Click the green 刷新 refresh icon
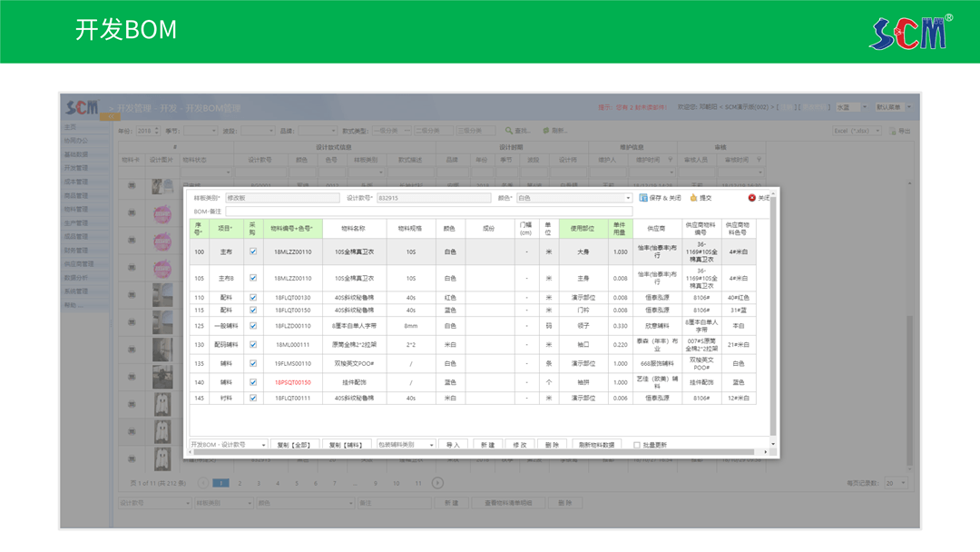The height and width of the screenshot is (552, 980). [x=546, y=131]
